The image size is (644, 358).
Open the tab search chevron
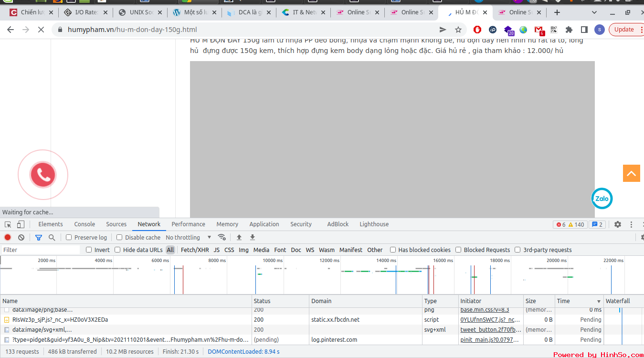click(x=594, y=12)
